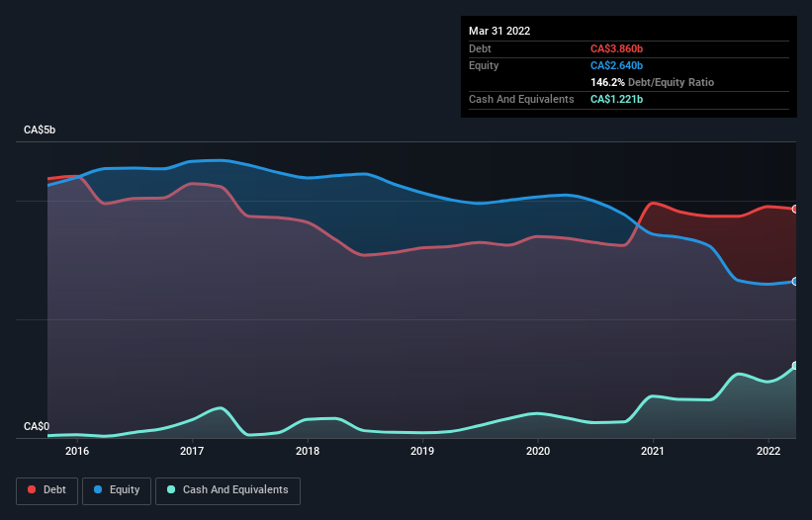Toggle Cash And Equivalents legend button
Viewport: 812px width, 520px height.
tap(227, 490)
